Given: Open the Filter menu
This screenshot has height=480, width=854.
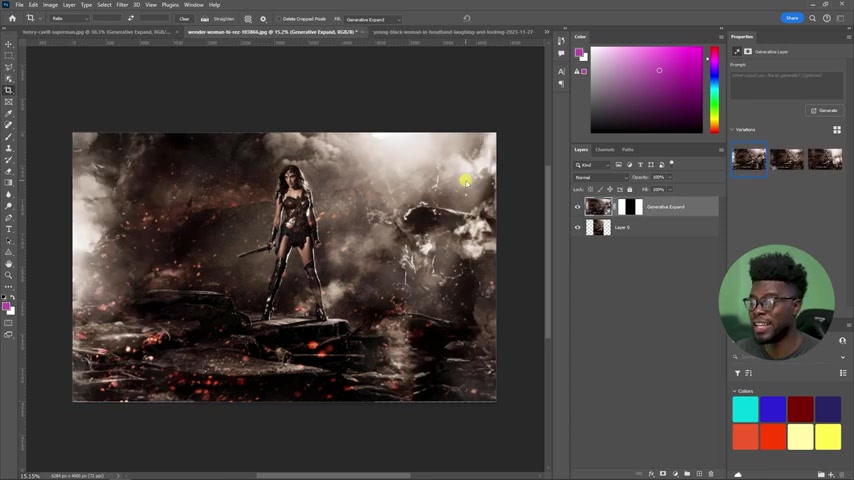Looking at the screenshot, I should (122, 5).
